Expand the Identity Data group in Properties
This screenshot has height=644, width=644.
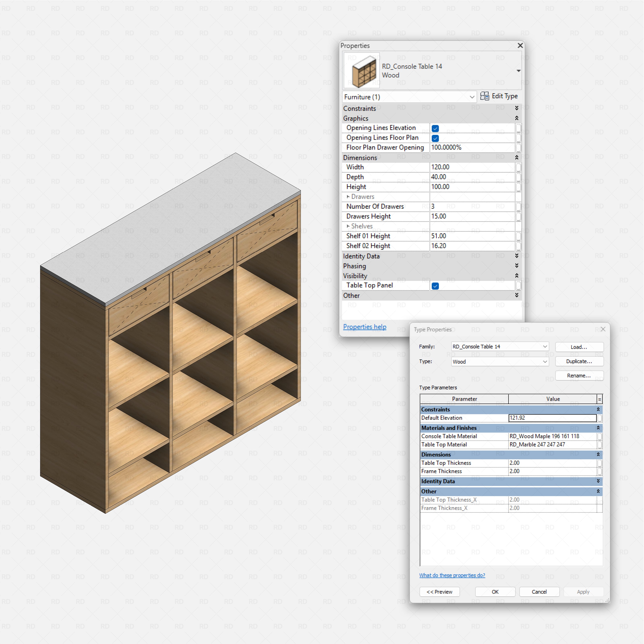point(517,256)
